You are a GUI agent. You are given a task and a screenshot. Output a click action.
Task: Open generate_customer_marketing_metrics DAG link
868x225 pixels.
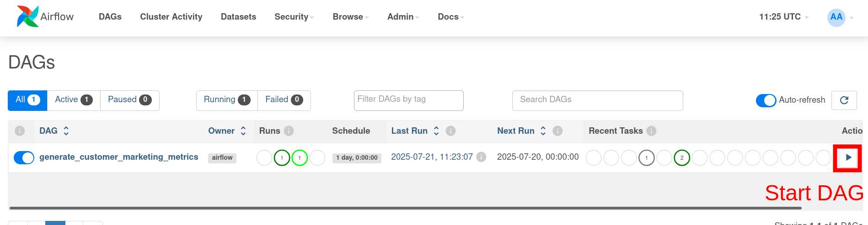pyautogui.click(x=119, y=157)
